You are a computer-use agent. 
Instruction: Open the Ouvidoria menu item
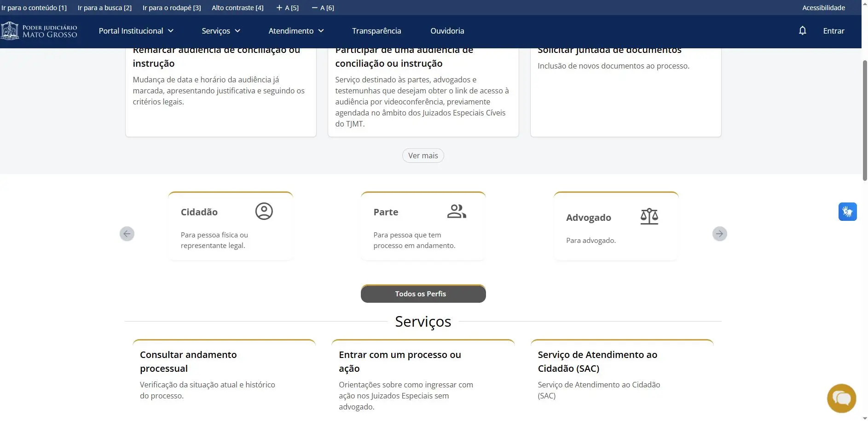point(447,31)
